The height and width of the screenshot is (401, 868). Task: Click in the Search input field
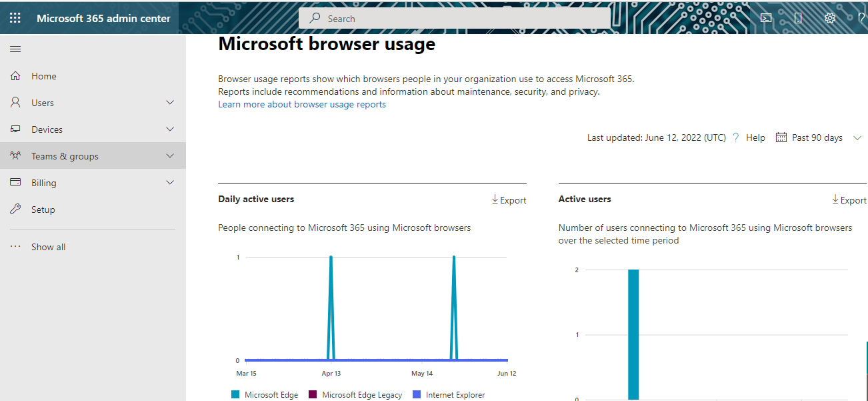tap(454, 18)
